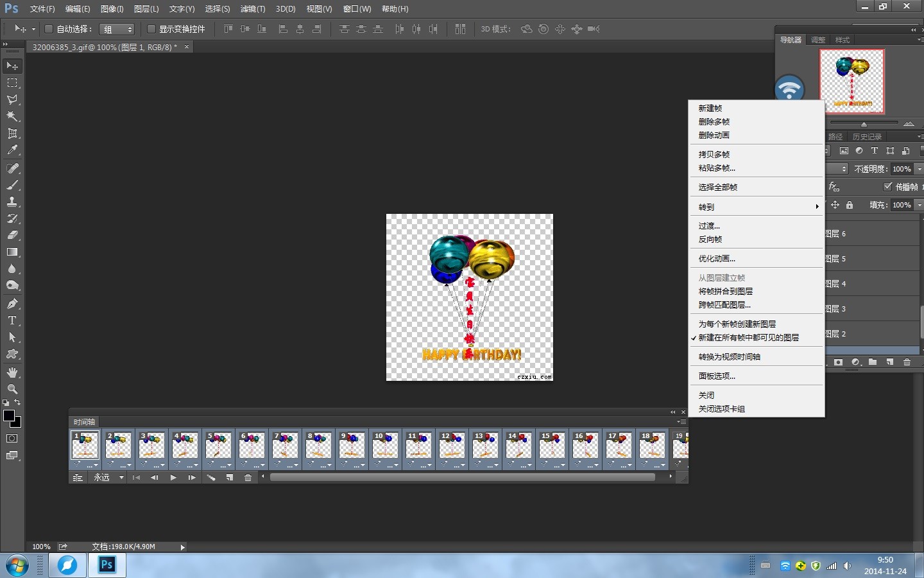Viewport: 924px width, 578px height.
Task: Choose 选择全部帧 from the context menu
Action: click(718, 187)
